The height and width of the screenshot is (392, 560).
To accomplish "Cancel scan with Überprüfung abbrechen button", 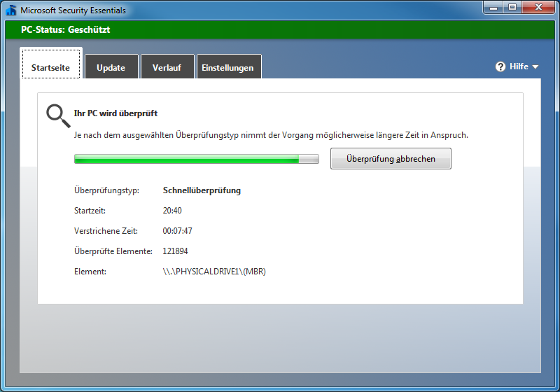I will pos(391,158).
